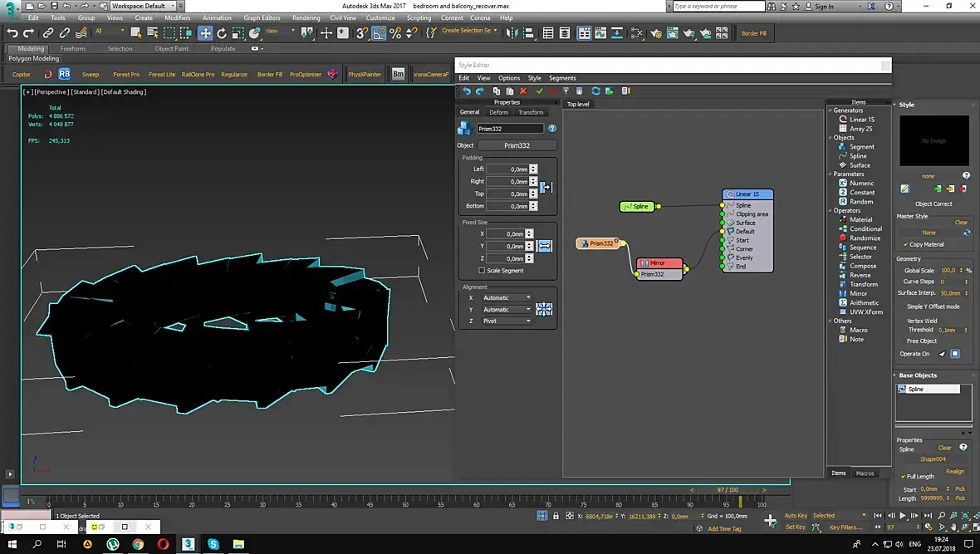Open the Z alignment Pivot dropdown
This screenshot has width=980, height=554.
[507, 321]
